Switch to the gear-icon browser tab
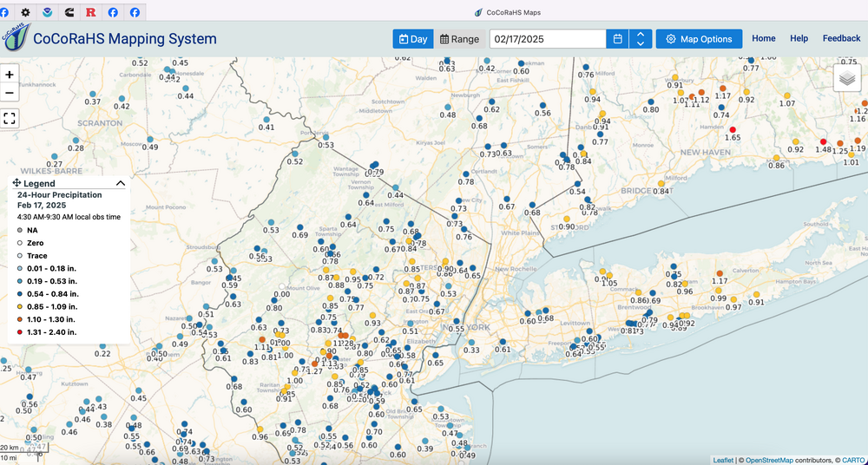This screenshot has width=868, height=465. point(25,12)
